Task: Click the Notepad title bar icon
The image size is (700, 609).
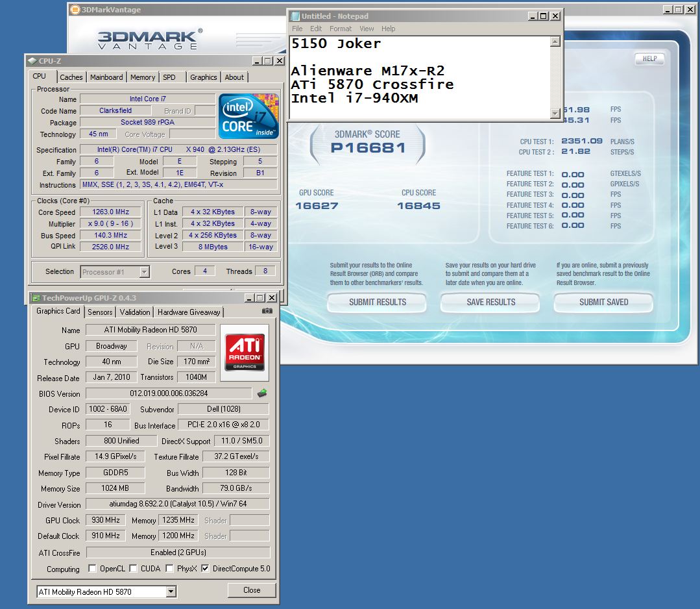Action: pyautogui.click(x=295, y=16)
